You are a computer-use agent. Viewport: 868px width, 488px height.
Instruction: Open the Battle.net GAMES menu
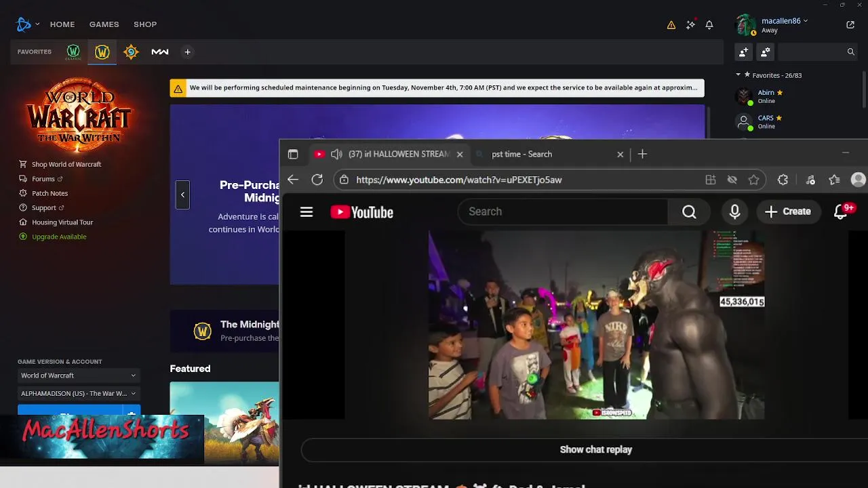click(x=104, y=24)
